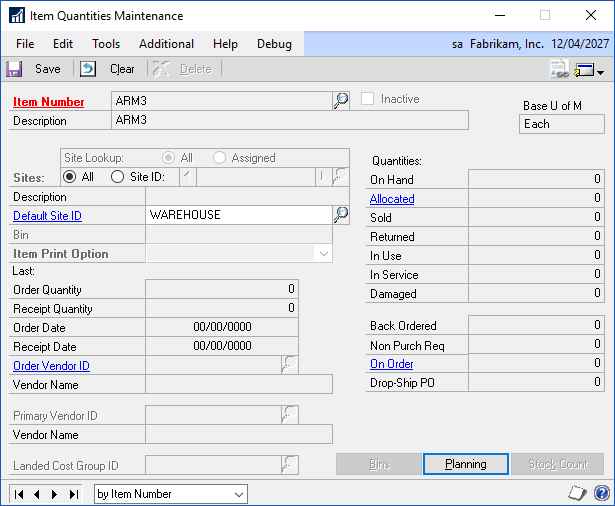615x506 pixels.
Task: Click the Clear undo arrow icon
Action: (x=88, y=69)
